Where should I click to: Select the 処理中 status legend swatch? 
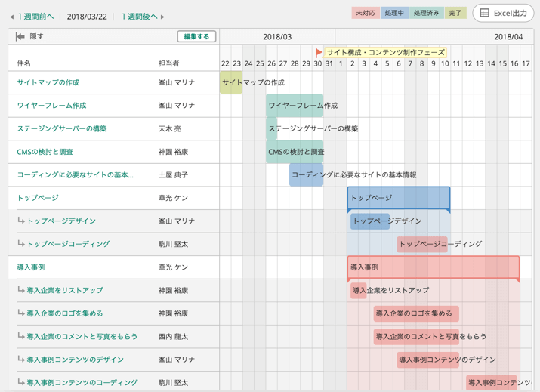coord(394,14)
